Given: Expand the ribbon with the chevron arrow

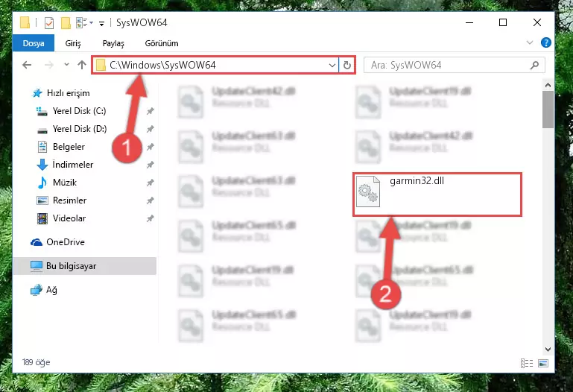Looking at the screenshot, I should (530, 42).
